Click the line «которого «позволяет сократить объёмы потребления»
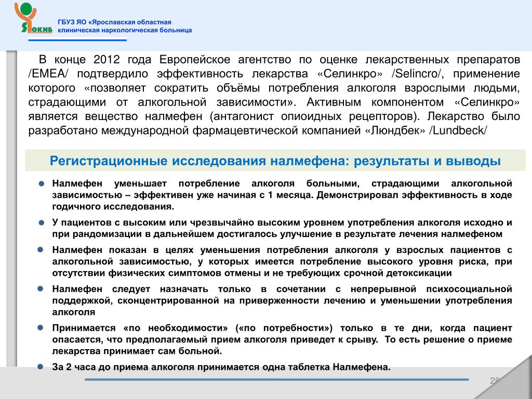The width and height of the screenshot is (532, 399). click(274, 88)
